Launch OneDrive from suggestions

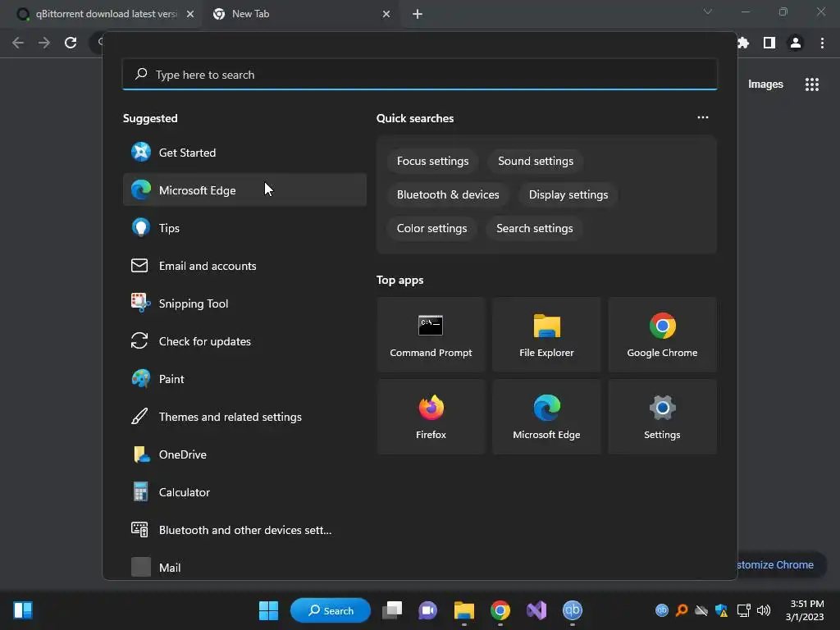coord(244,454)
